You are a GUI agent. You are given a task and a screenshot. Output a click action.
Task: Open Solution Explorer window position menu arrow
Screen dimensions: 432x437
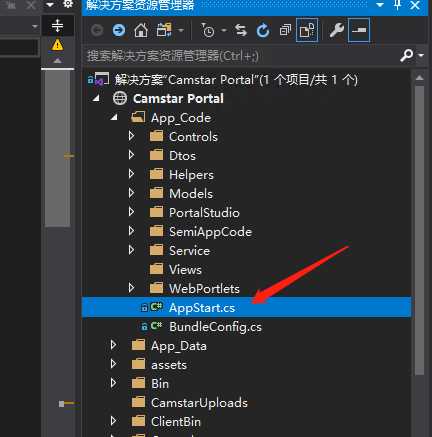tap(380, 5)
